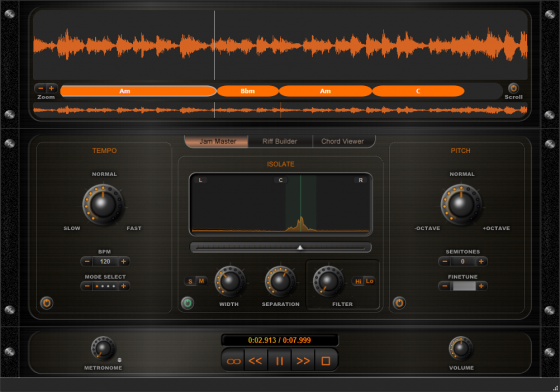Click the zoom out minus button
This screenshot has height=392, width=560.
[x=41, y=88]
